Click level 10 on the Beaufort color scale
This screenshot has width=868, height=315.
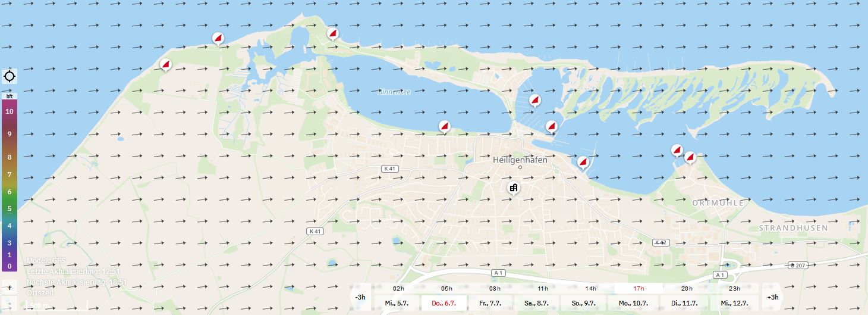(x=10, y=111)
